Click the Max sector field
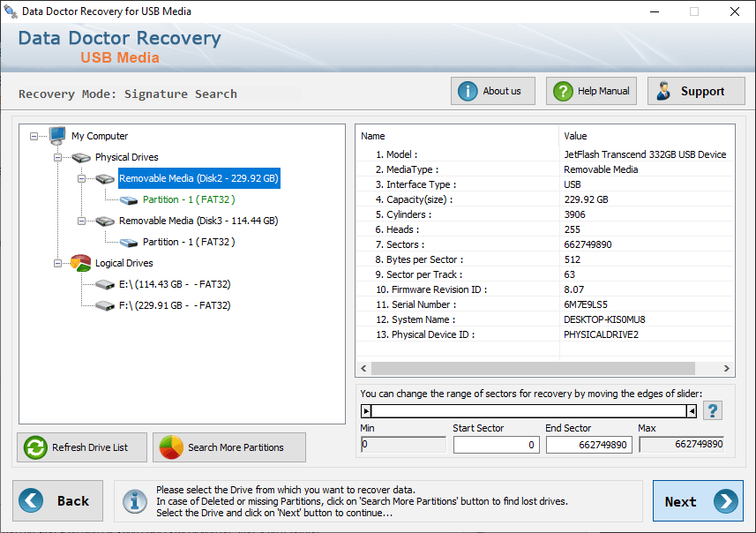The width and height of the screenshot is (756, 533). (x=682, y=444)
